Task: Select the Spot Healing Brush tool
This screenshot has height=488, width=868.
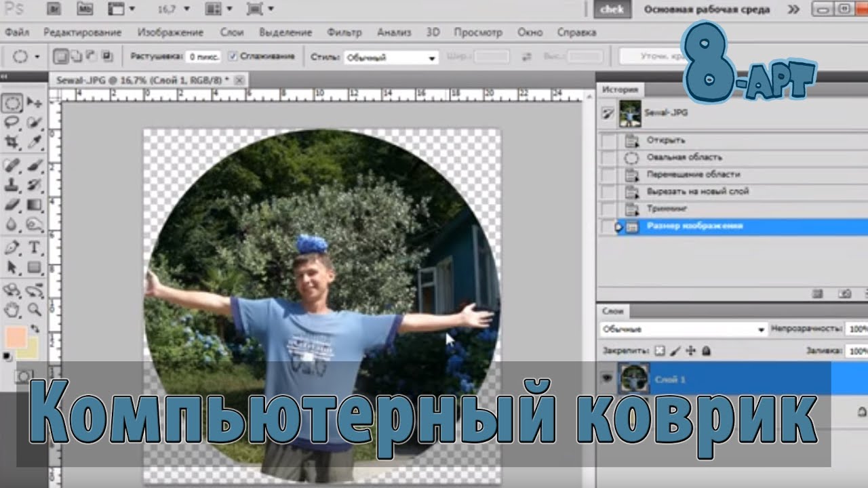Action: coord(12,165)
